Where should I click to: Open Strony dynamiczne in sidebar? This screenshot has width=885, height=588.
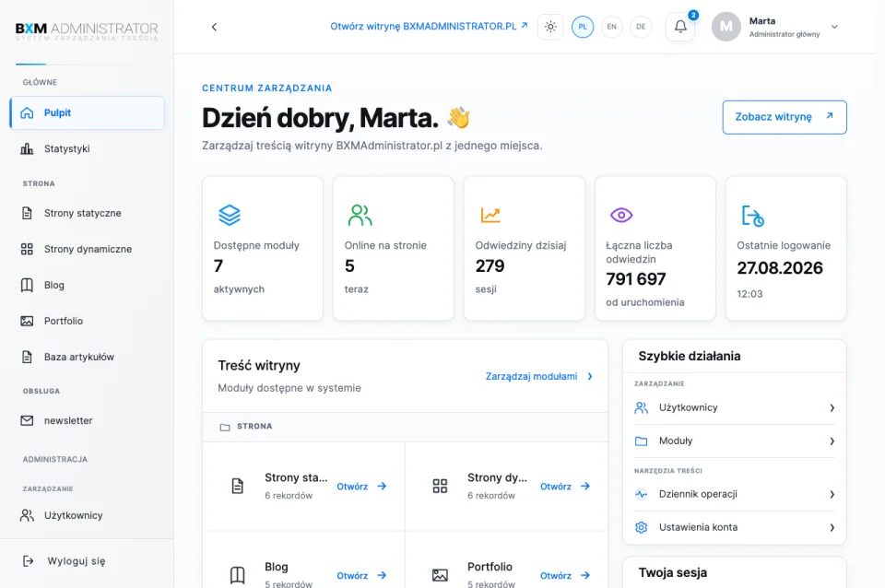pyautogui.click(x=87, y=249)
